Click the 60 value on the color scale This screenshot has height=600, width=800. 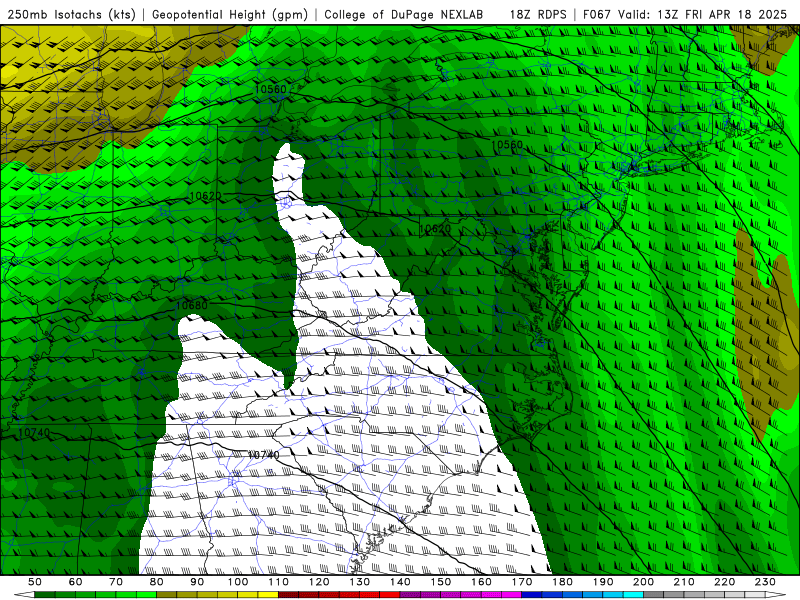(x=75, y=582)
